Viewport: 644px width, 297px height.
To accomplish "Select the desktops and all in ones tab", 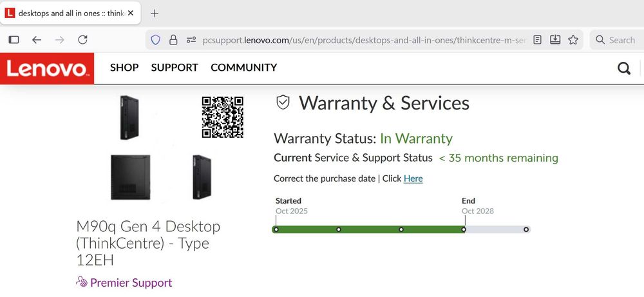I will tap(71, 13).
